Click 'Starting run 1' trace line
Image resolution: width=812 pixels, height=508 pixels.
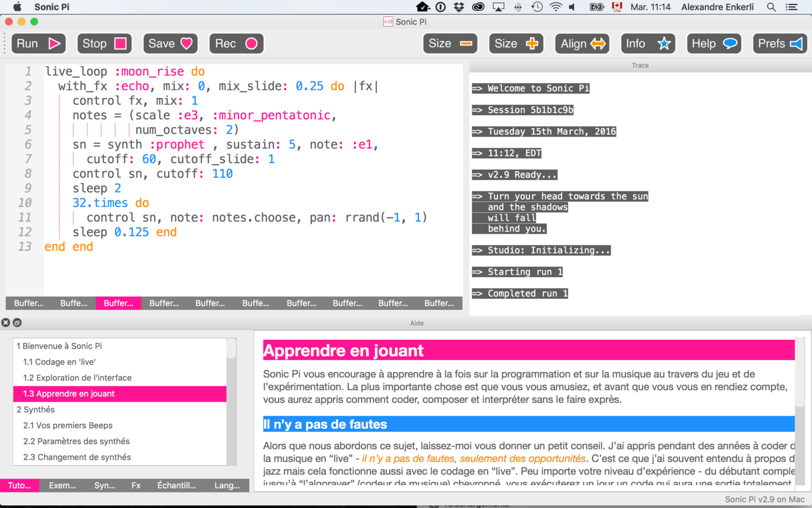coord(518,271)
